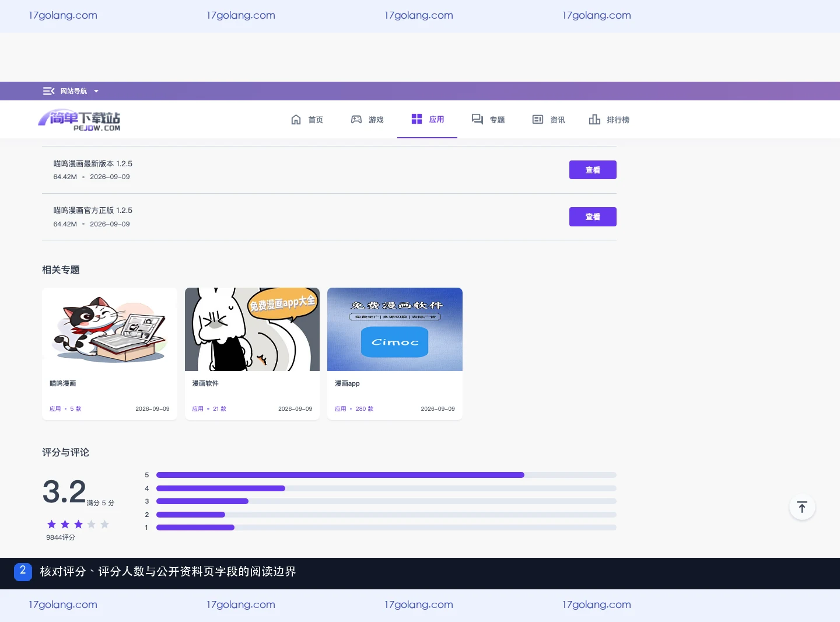Click the 漫画app topic card title
Screen dimensions: 840x622
(x=347, y=383)
